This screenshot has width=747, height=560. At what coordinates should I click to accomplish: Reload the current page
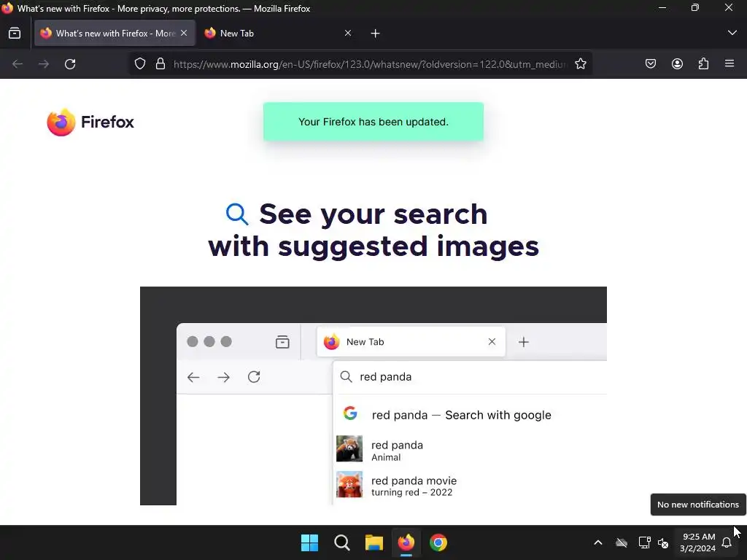[x=70, y=64]
